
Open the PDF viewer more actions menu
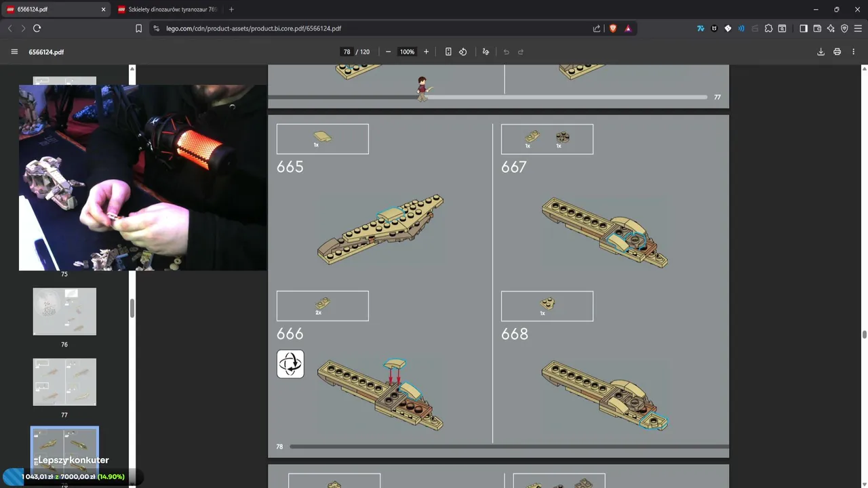click(853, 52)
